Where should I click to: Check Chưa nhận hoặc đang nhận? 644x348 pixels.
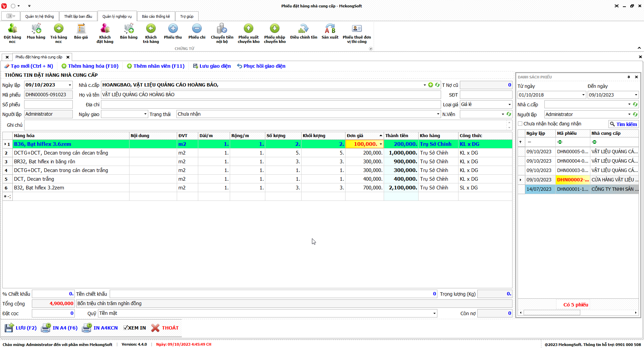[520, 124]
